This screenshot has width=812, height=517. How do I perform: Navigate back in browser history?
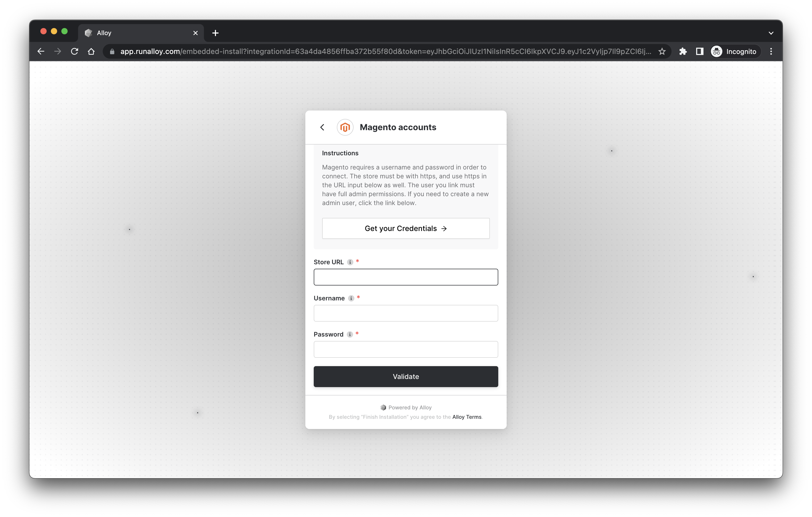point(41,51)
